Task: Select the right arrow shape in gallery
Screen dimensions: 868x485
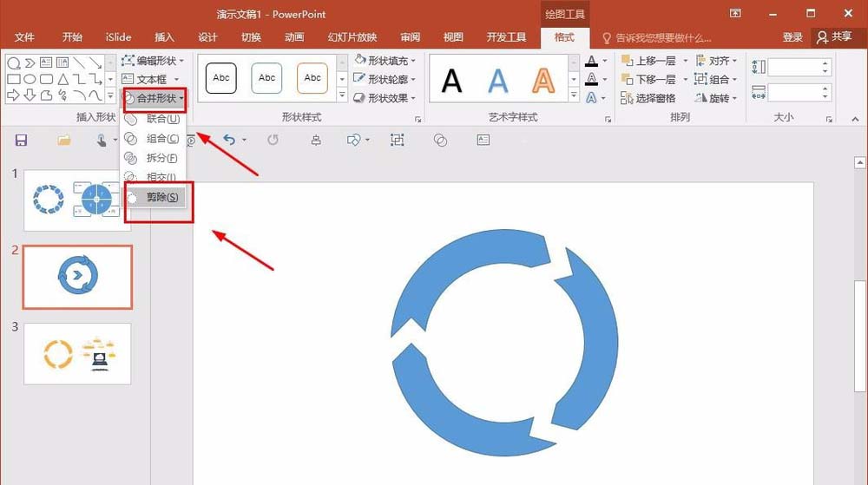Action: pos(14,95)
